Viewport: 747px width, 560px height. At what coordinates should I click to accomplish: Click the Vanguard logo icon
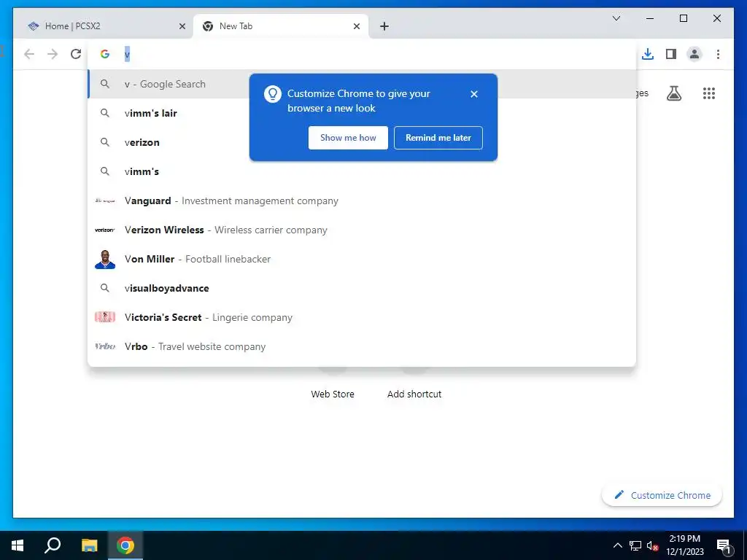pyautogui.click(x=105, y=201)
